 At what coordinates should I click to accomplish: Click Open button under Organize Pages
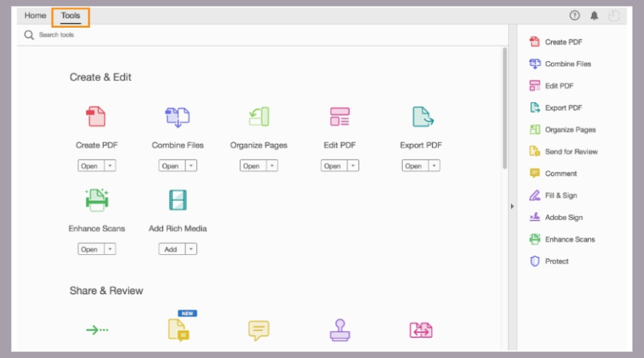pyautogui.click(x=253, y=165)
